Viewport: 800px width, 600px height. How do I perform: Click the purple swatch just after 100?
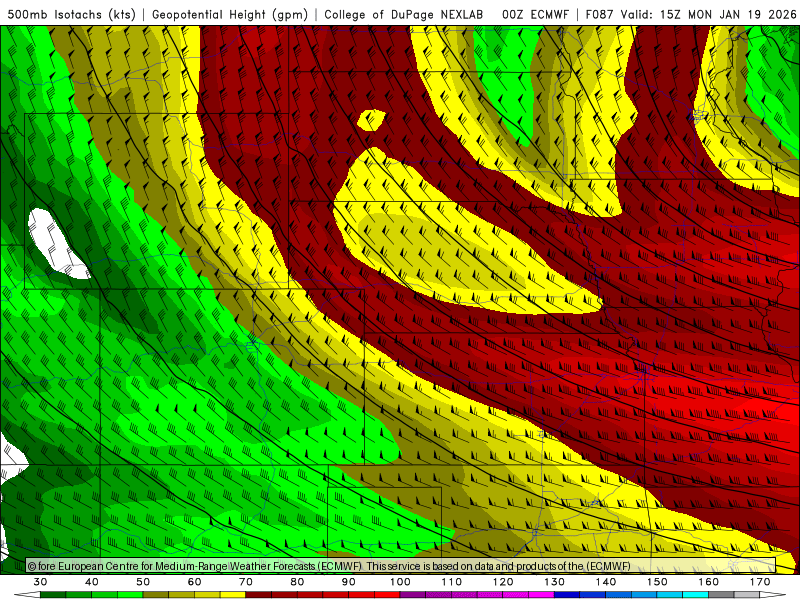413,595
